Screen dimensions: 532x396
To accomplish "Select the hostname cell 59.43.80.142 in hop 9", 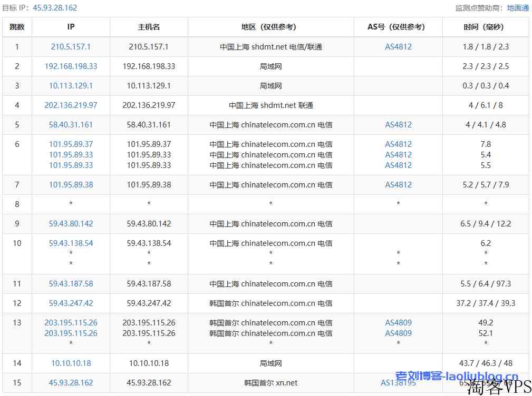I will click(149, 224).
